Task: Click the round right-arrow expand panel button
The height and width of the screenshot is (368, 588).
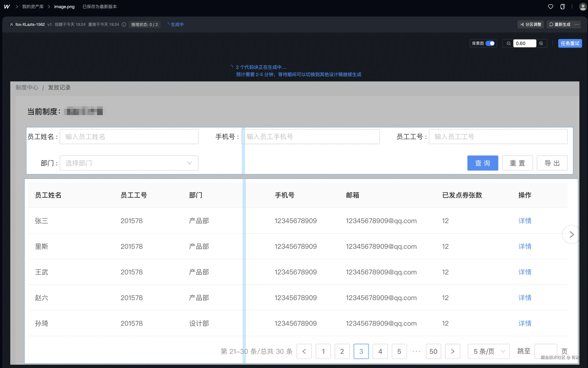Action: pos(571,234)
